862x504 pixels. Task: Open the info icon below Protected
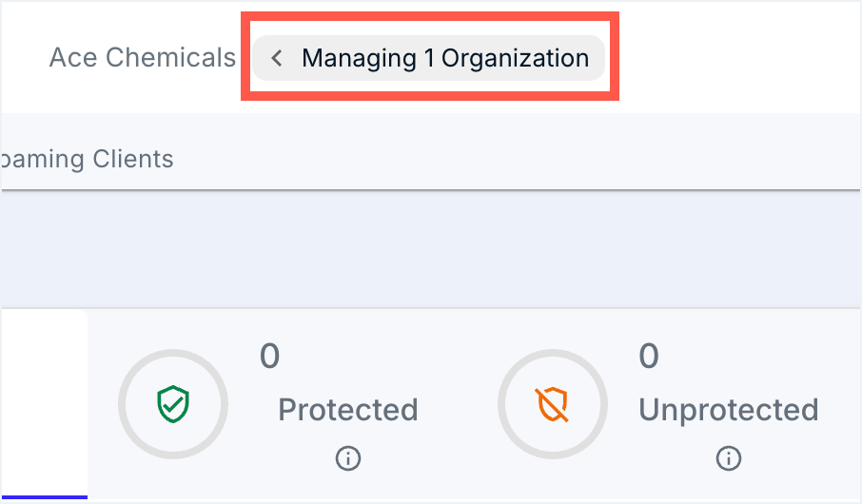(348, 459)
